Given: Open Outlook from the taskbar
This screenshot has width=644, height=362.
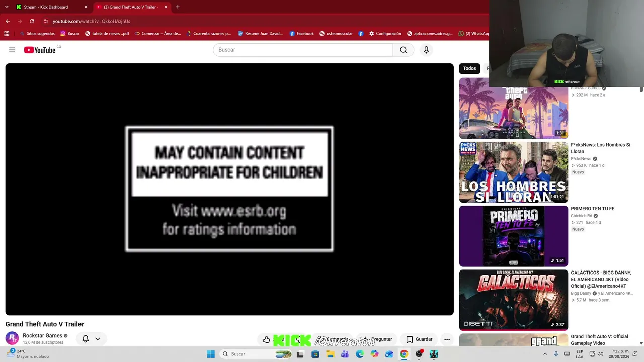Looking at the screenshot, I should (x=389, y=354).
